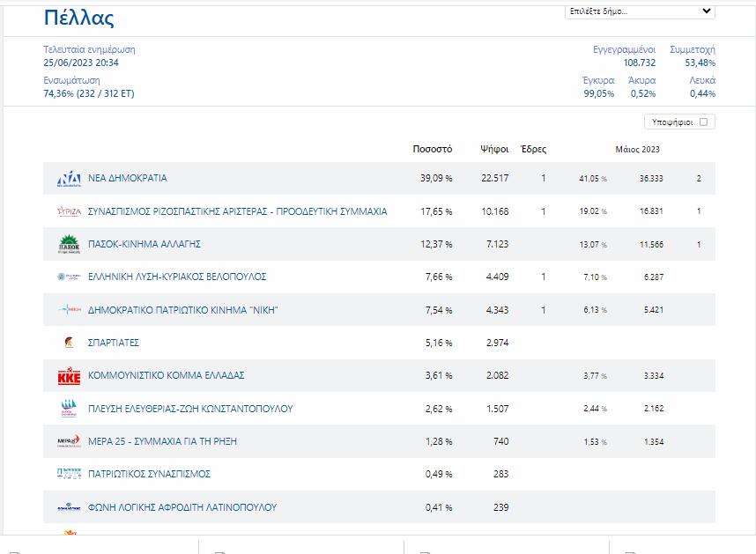Click the registered voters value 108.732

click(640, 63)
